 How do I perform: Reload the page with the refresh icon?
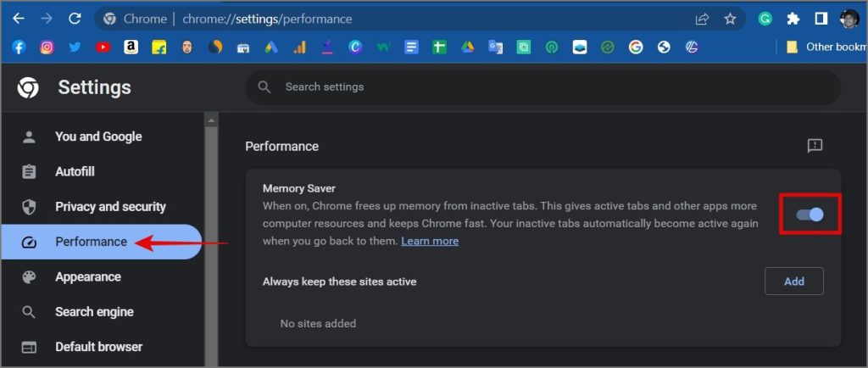click(x=75, y=19)
